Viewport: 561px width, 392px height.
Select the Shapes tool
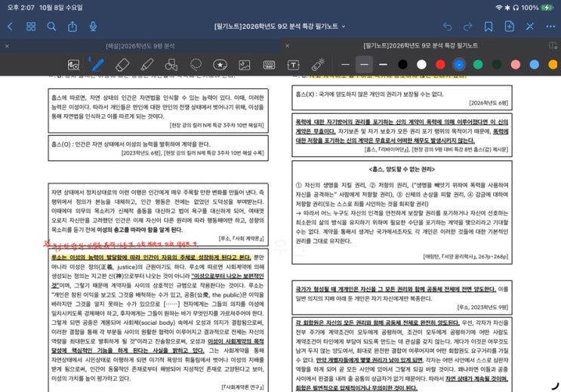click(171, 65)
